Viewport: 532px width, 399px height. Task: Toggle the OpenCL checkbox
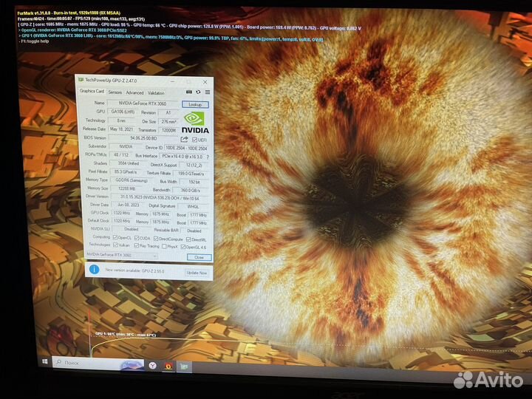pos(115,238)
